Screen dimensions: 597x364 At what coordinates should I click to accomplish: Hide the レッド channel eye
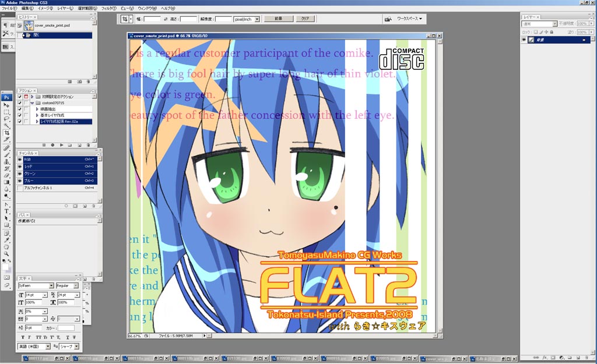pyautogui.click(x=20, y=167)
